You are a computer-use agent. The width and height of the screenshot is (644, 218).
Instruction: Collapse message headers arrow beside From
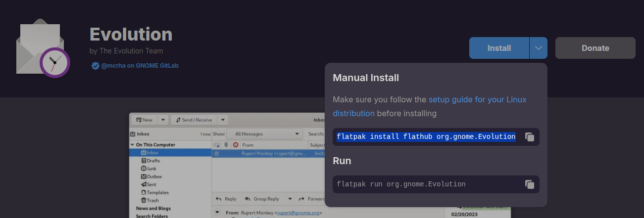coord(217,213)
